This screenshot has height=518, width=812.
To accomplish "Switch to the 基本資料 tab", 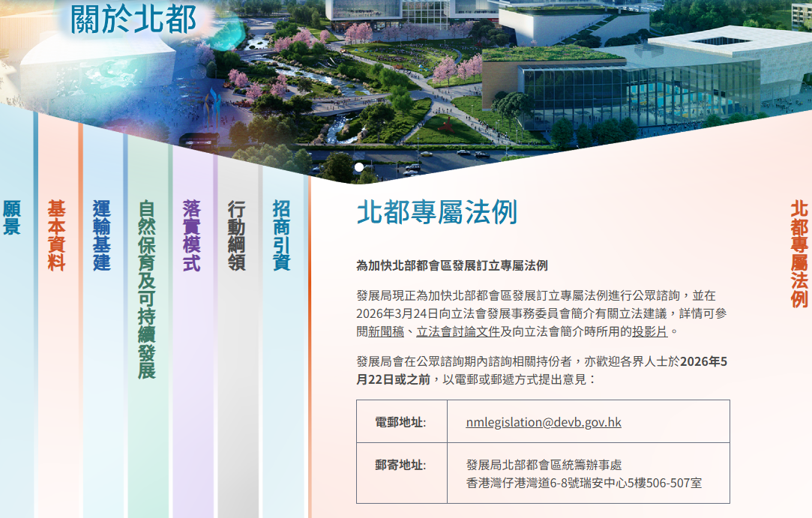I will coord(57,235).
